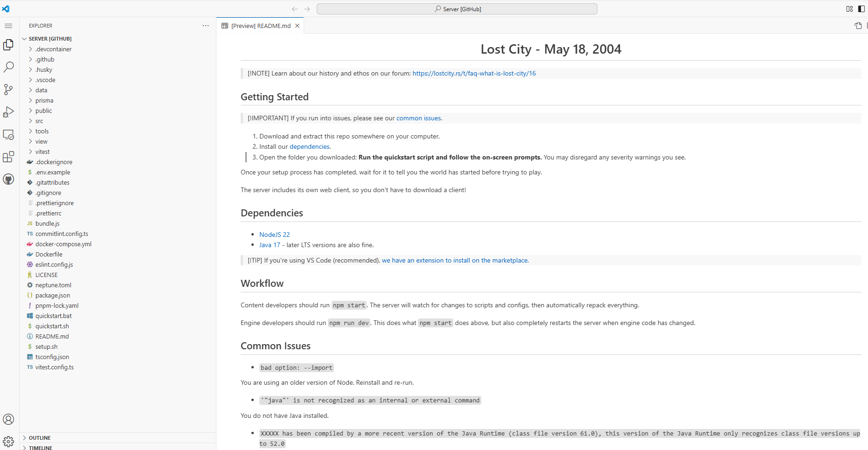Viewport: 868px width, 450px height.
Task: Click the Show Source icon in editor toolbar
Action: [858, 26]
